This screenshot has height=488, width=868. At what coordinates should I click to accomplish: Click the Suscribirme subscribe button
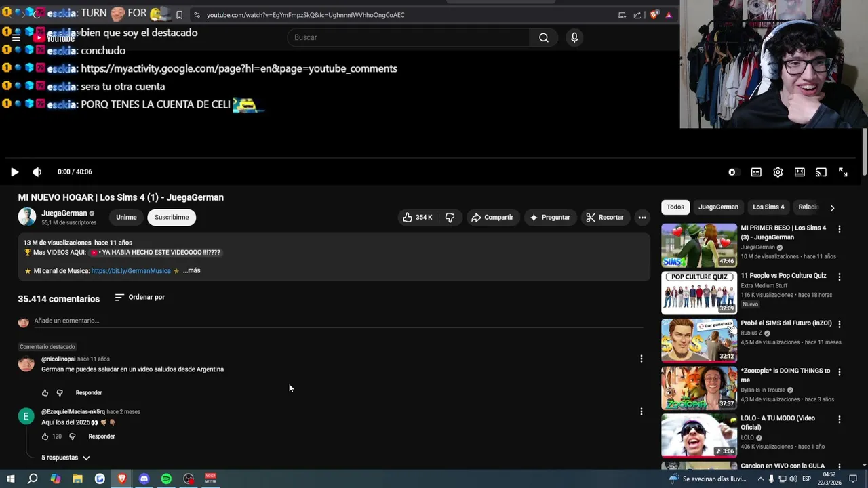pos(172,218)
